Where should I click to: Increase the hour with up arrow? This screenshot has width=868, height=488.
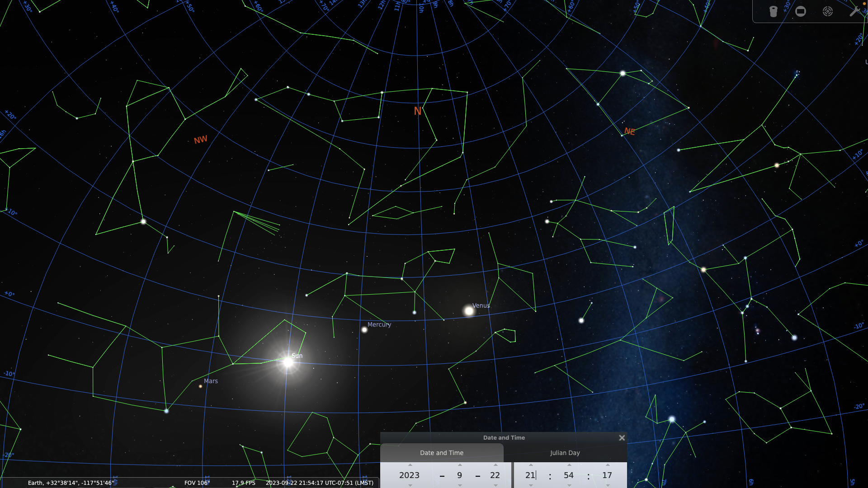(x=531, y=465)
